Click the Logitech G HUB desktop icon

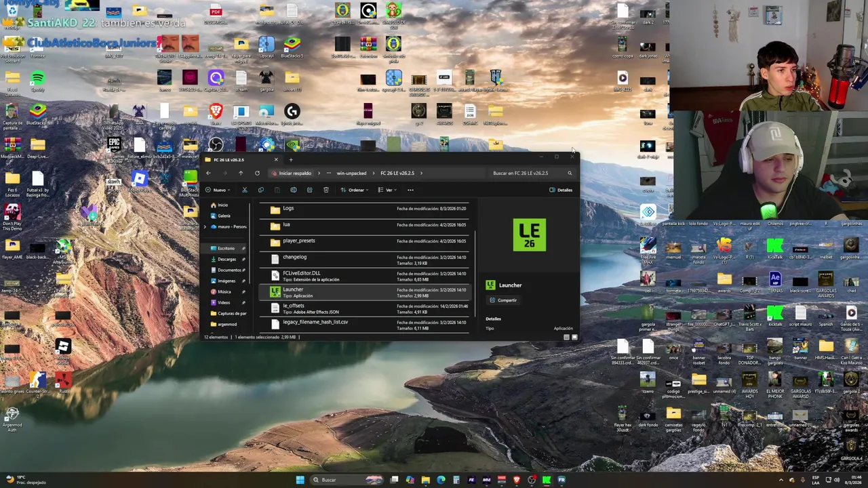pos(292,114)
